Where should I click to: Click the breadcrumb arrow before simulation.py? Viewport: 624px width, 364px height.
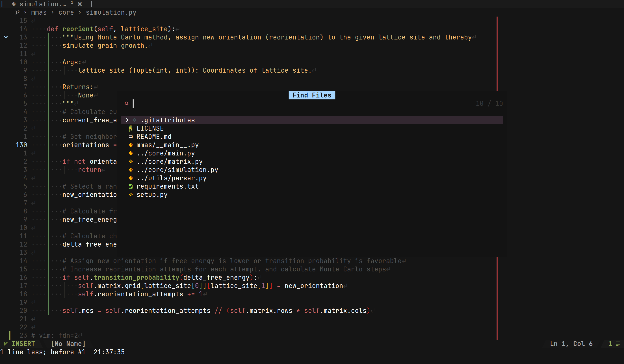point(80,12)
